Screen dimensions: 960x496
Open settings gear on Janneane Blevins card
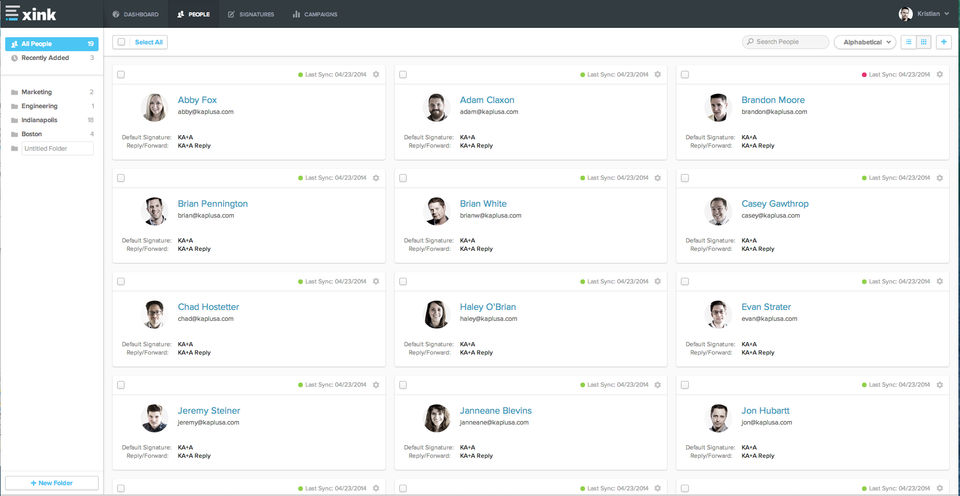(658, 385)
